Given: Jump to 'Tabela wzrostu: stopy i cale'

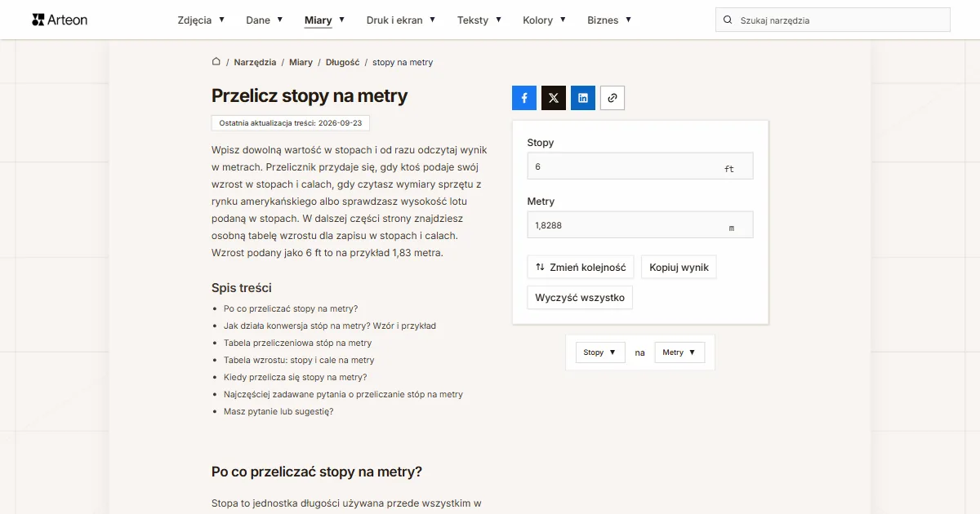Looking at the screenshot, I should coord(299,360).
